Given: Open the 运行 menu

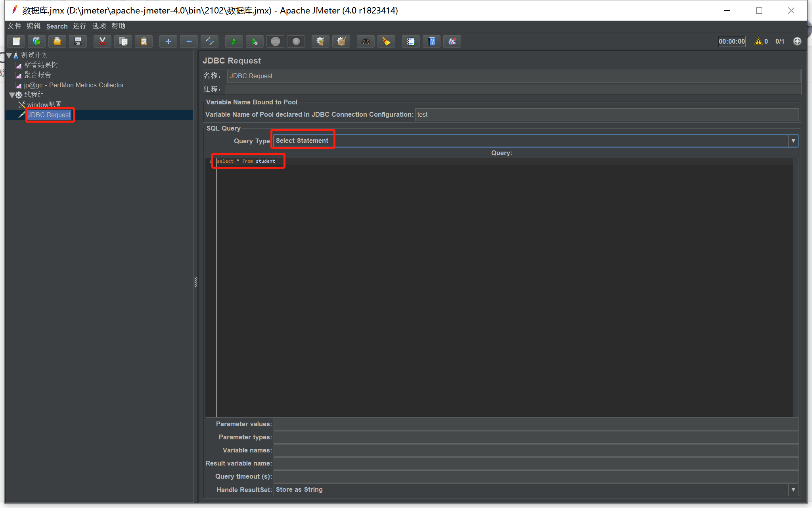Looking at the screenshot, I should click(x=79, y=26).
